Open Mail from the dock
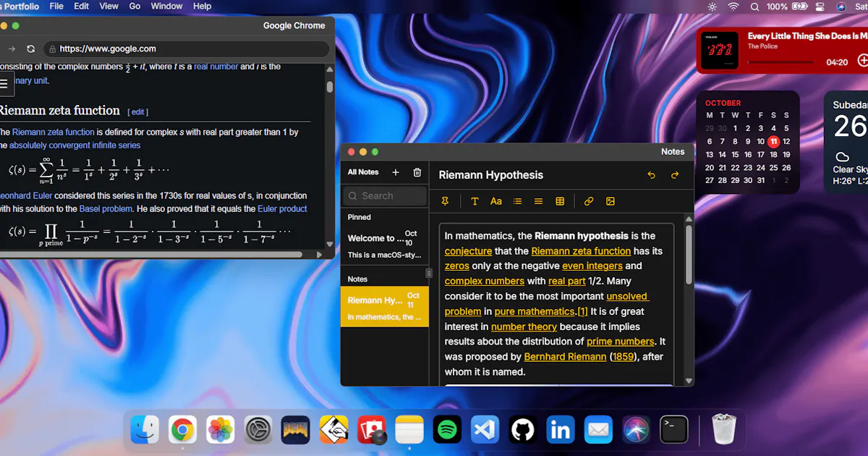868x456 pixels. tap(598, 430)
